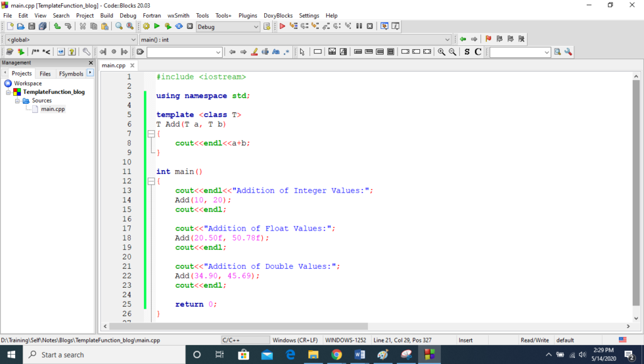Viewport: 644px width, 364px height.
Task: Start debugging with red debugger arrow
Action: [282, 26]
